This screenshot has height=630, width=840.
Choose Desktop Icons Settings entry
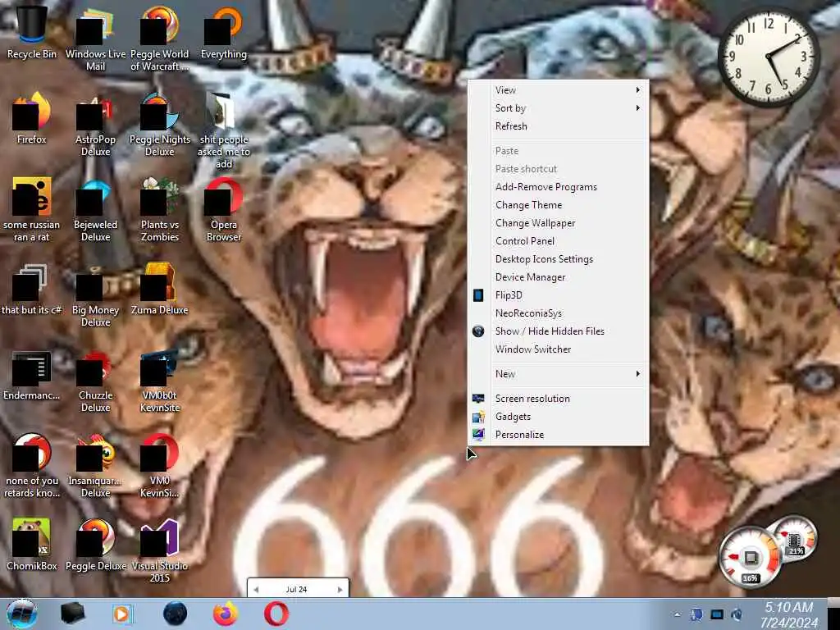558,259
